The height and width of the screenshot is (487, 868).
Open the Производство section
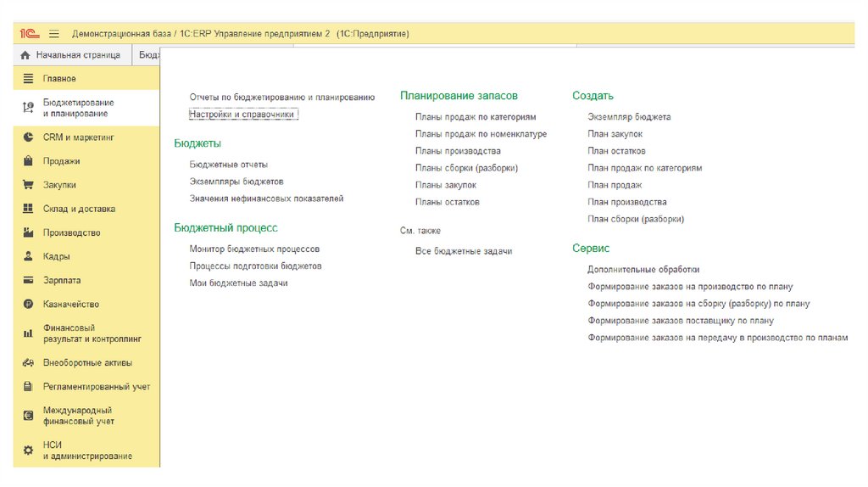point(86,232)
